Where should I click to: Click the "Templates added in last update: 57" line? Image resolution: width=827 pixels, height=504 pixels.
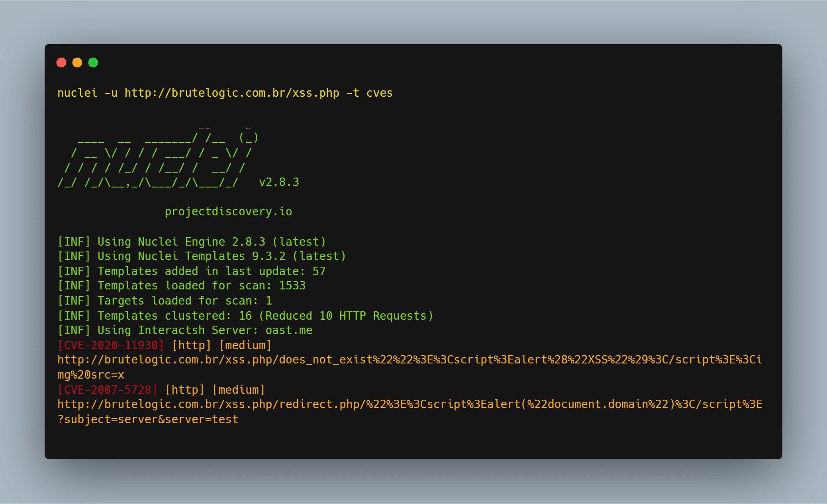[192, 271]
